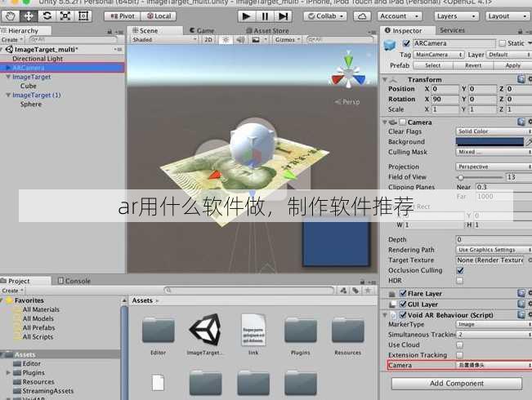Toggle ARCamera active checkbox

pos(406,43)
